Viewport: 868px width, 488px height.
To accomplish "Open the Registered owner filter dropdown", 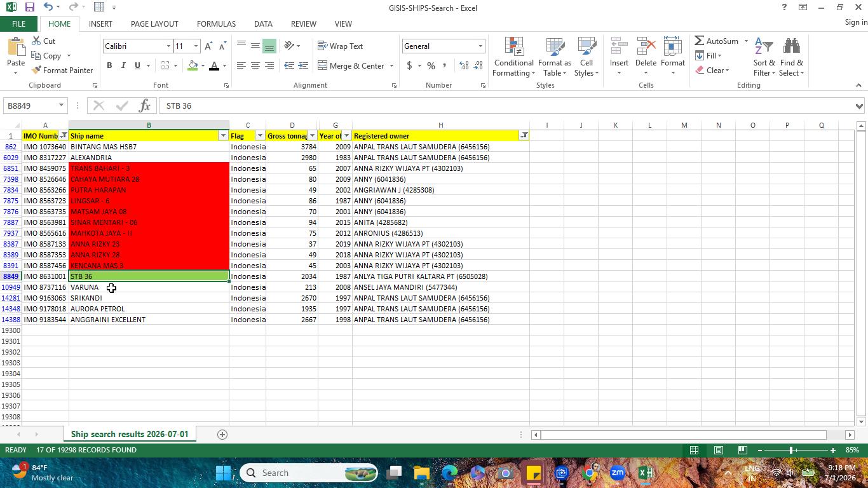I will (x=524, y=136).
